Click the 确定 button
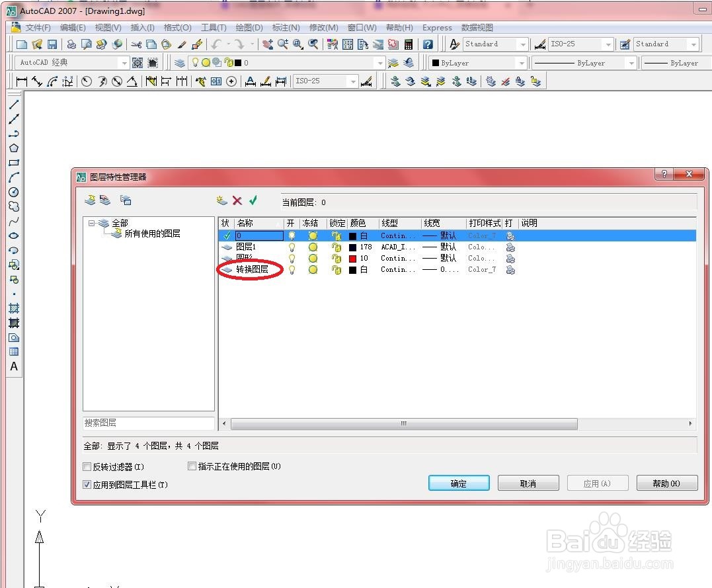 (459, 483)
